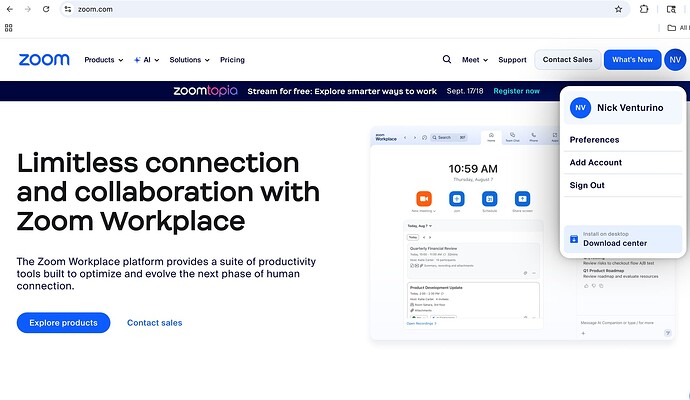Viewport: 690px width, 400px height.
Task: Click the Explore products button
Action: [x=63, y=323]
